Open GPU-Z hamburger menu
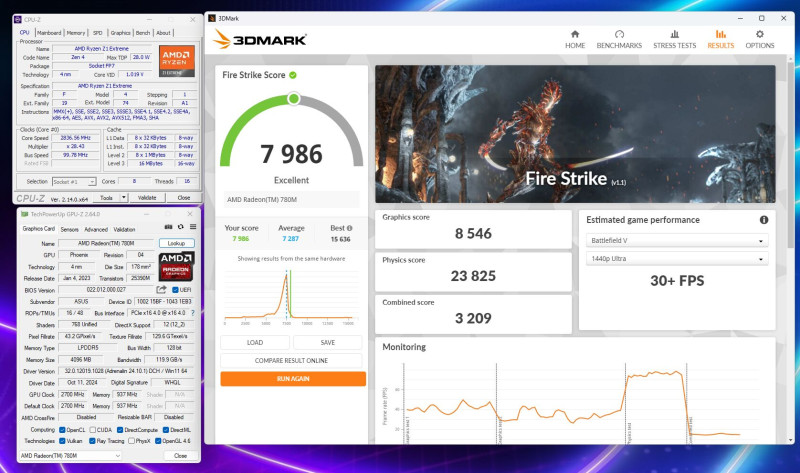This screenshot has height=473, width=800. coord(193,227)
